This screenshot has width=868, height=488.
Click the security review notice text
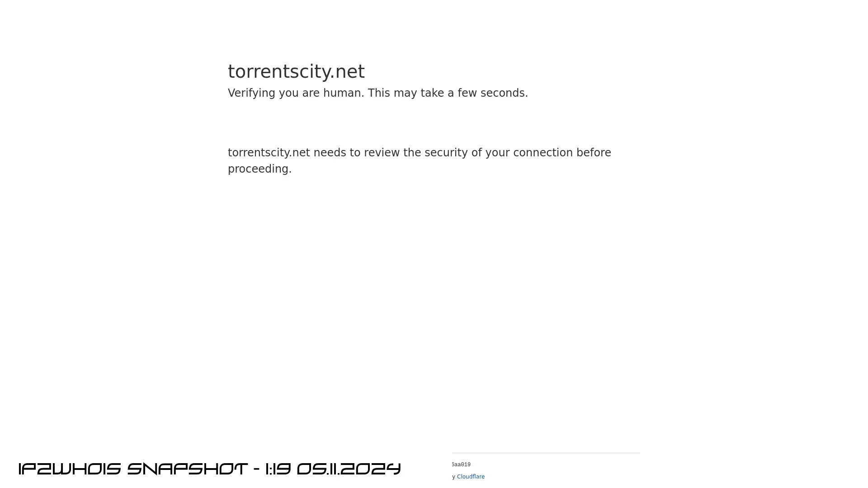(419, 160)
